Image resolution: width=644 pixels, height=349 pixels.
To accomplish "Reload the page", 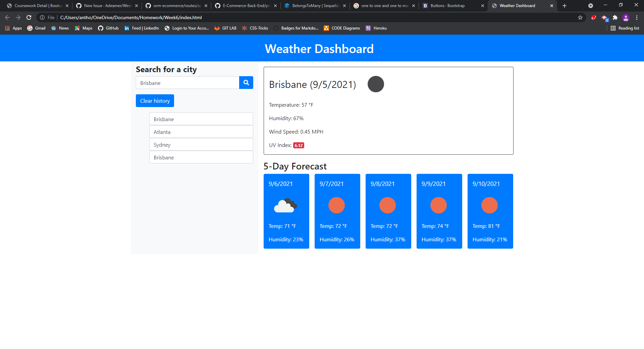I will coord(29,17).
